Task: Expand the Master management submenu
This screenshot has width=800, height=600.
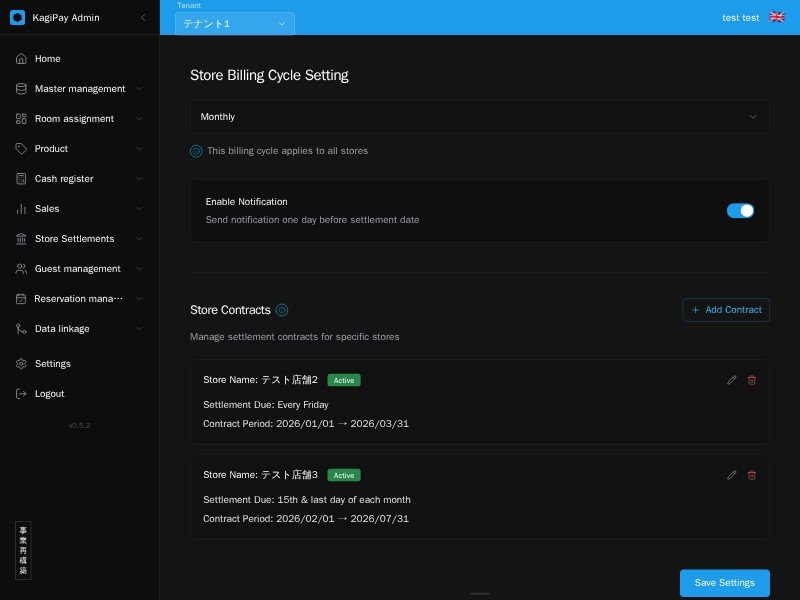Action: (x=80, y=89)
